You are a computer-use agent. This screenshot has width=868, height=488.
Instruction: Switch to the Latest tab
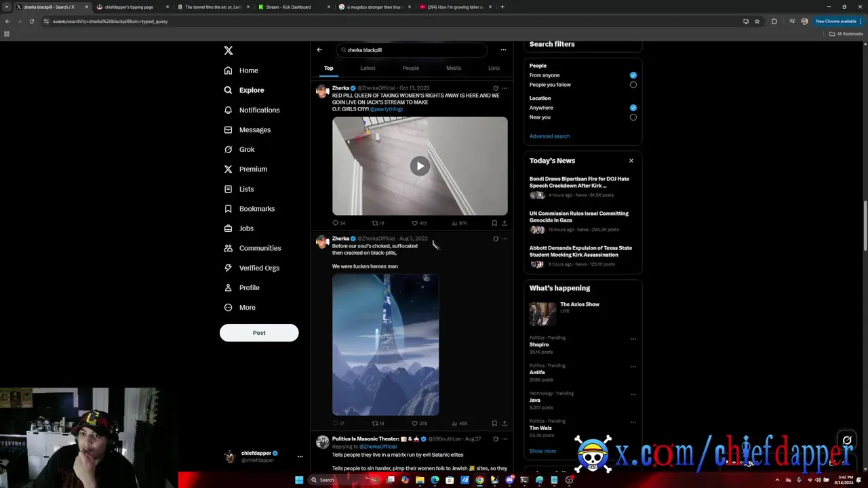click(368, 68)
